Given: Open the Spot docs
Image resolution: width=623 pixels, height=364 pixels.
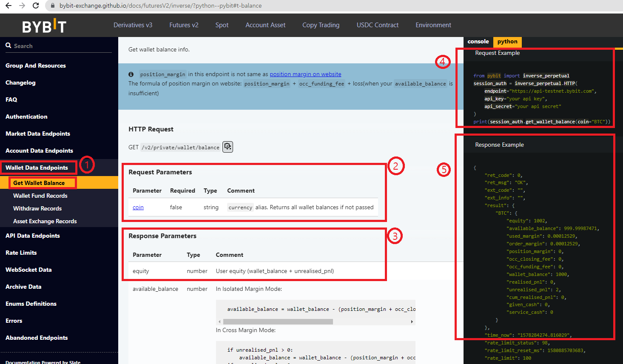Looking at the screenshot, I should (x=222, y=25).
